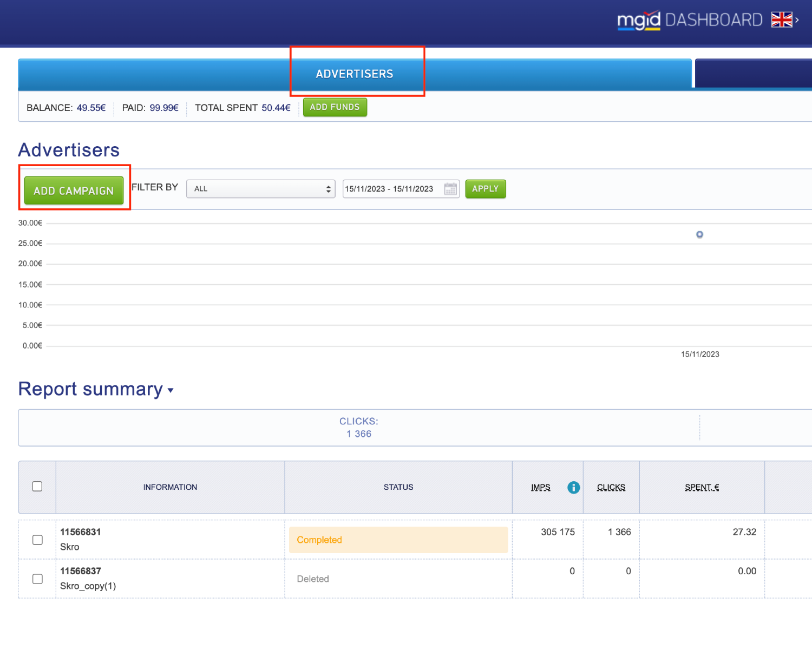Sort table by CLICKS column

pos(611,487)
